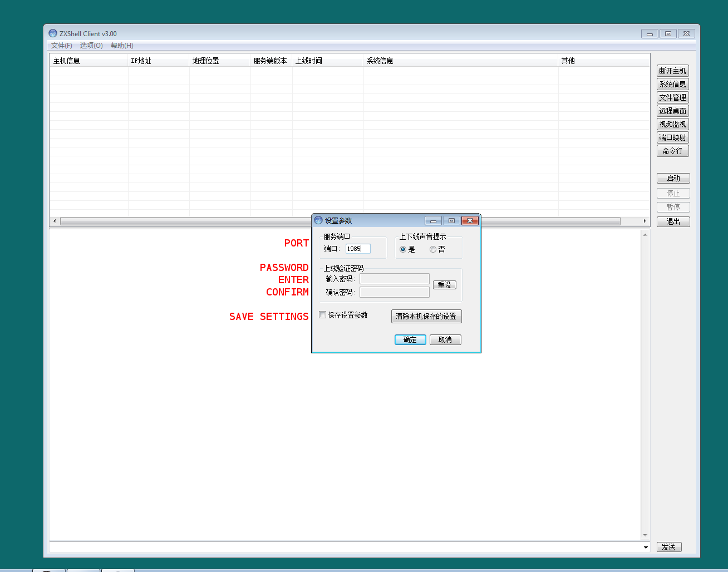Click the ZXShell Client title bar icon

coord(53,33)
